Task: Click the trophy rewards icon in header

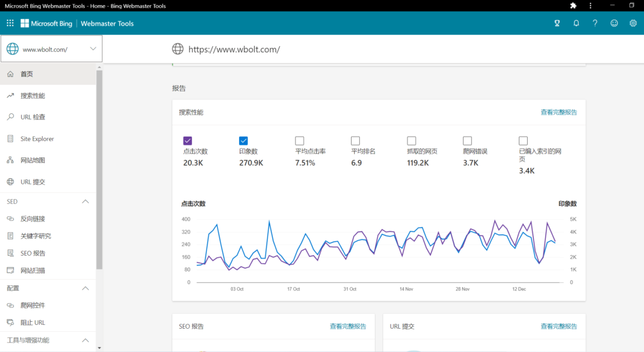Action: point(557,23)
